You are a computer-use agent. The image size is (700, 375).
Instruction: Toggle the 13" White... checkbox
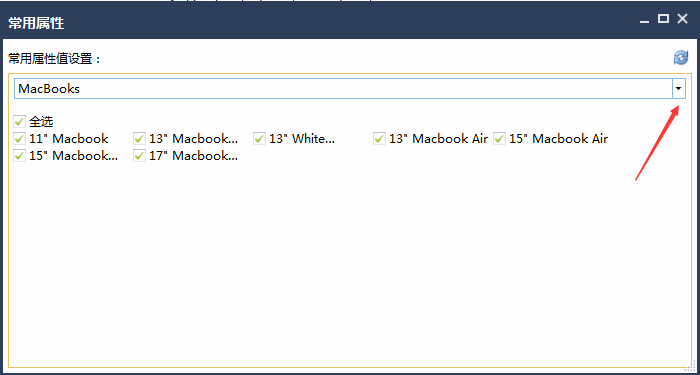tap(259, 139)
